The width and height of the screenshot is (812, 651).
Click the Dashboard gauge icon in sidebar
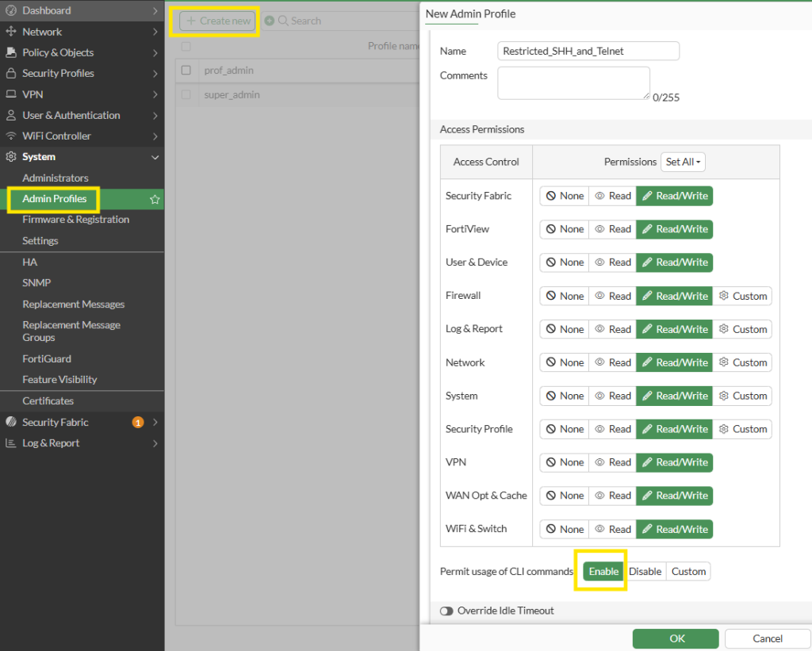11,10
